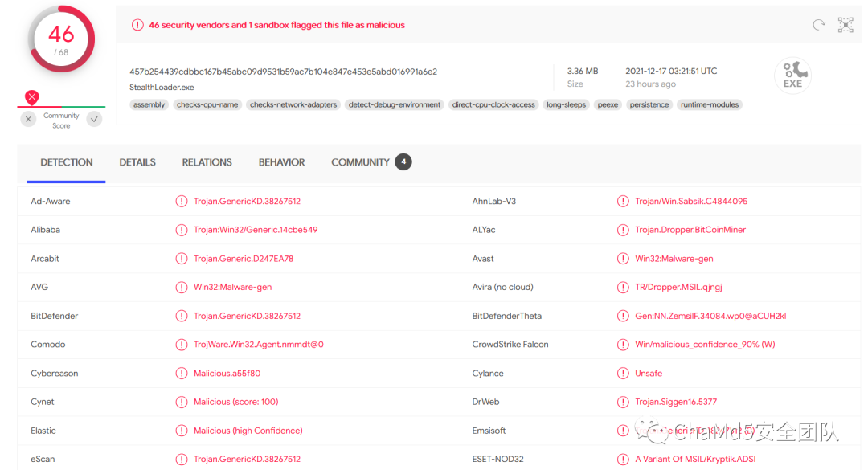Image resolution: width=868 pixels, height=470 pixels.
Task: Click the alert icon in the Elastic row
Action: point(182,431)
